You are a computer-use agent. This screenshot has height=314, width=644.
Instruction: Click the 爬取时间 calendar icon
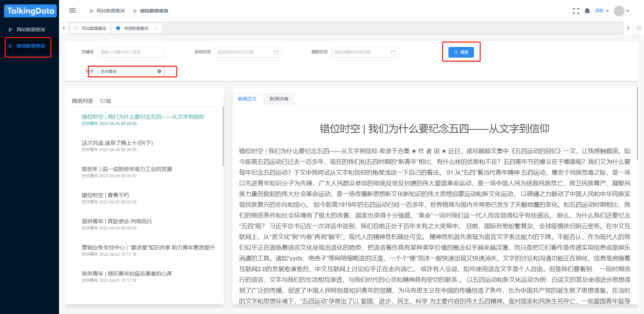393,52
